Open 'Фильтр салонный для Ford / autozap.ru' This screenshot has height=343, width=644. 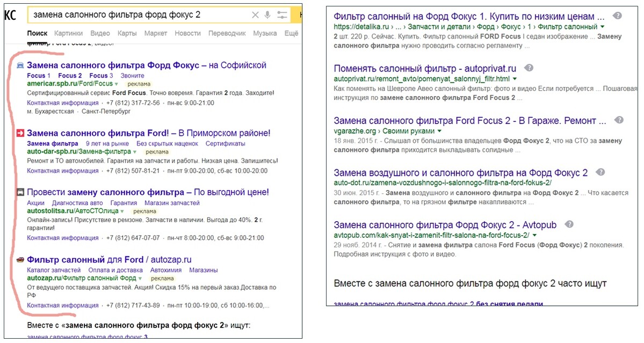point(109,260)
